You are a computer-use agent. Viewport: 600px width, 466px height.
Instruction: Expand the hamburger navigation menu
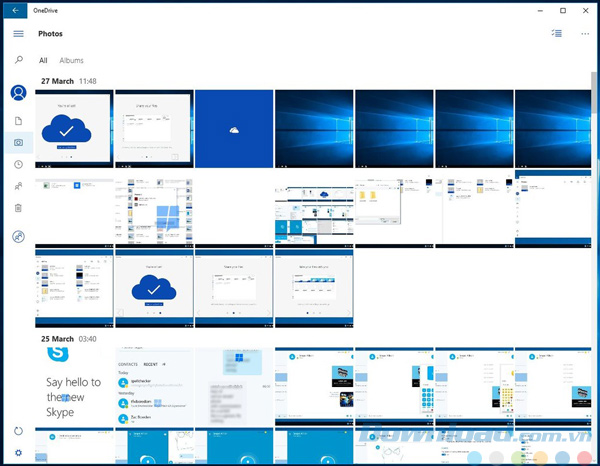tap(18, 34)
